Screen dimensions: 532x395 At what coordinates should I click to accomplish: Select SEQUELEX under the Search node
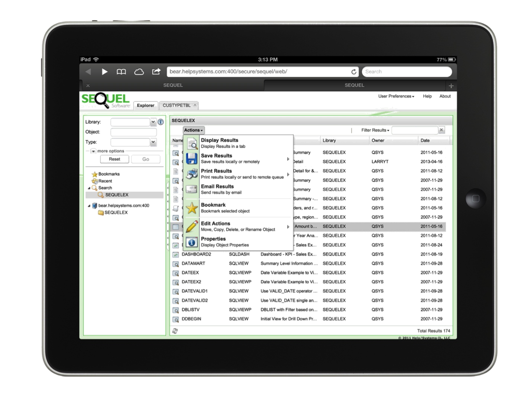(117, 195)
